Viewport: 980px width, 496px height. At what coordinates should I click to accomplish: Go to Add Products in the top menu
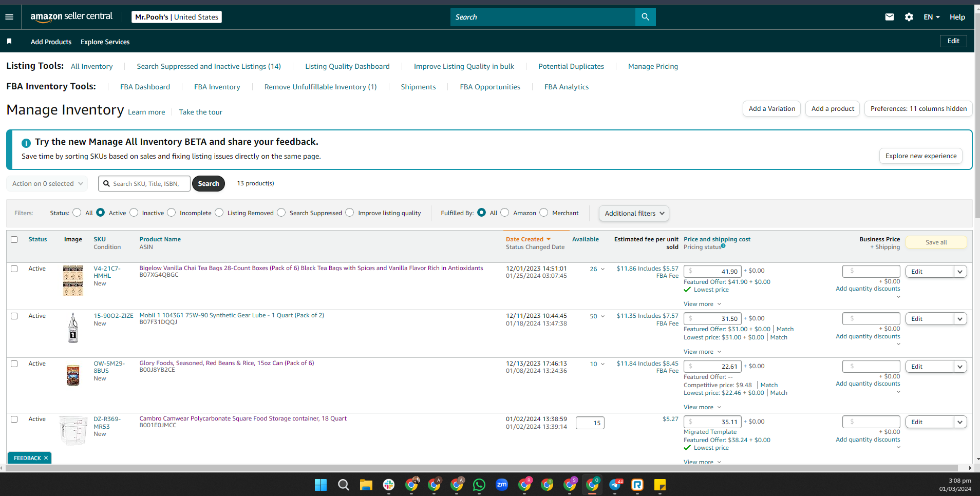pos(51,42)
